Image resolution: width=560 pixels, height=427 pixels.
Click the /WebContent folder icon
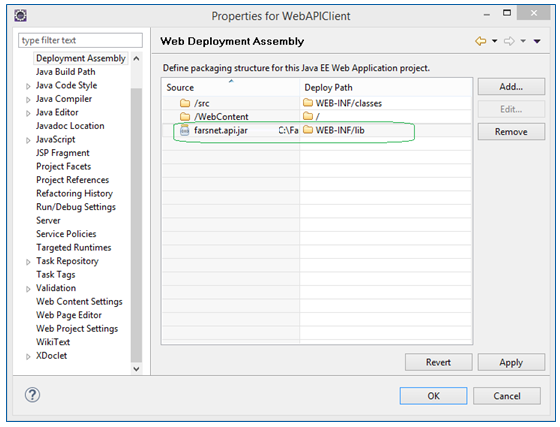click(x=185, y=117)
